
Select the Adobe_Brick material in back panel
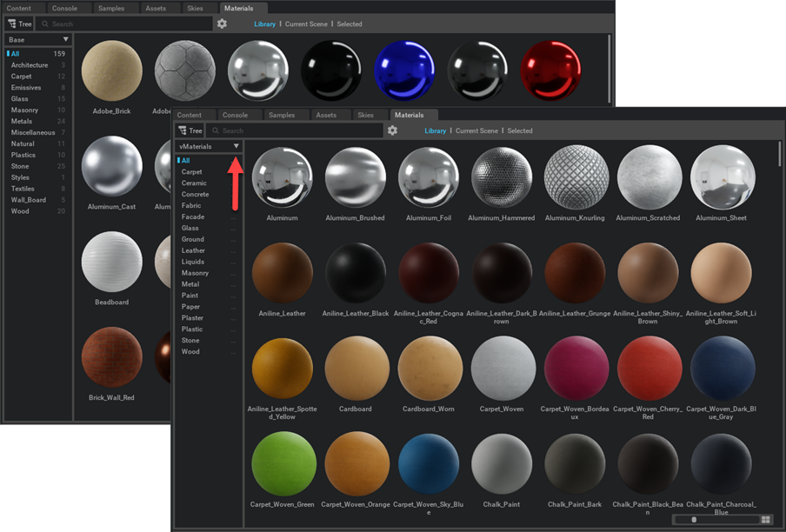point(112,72)
